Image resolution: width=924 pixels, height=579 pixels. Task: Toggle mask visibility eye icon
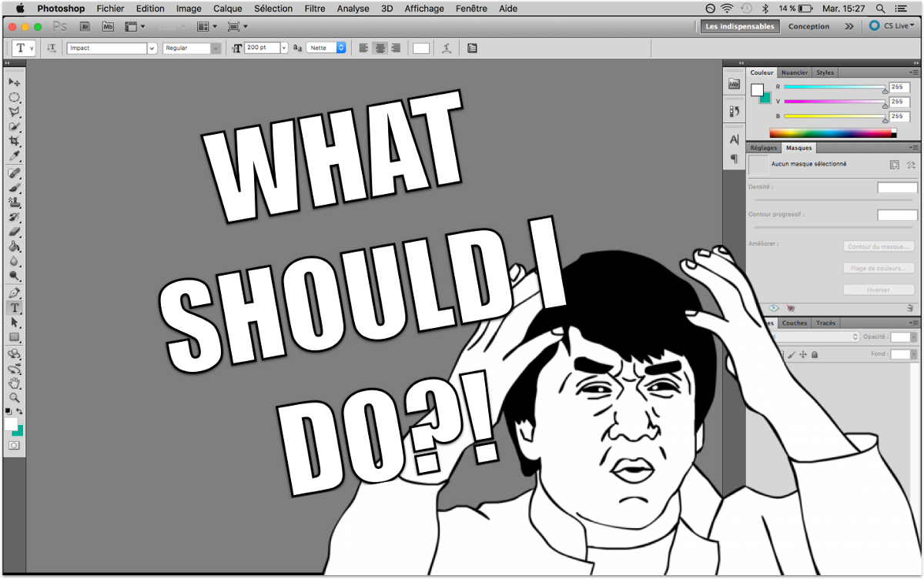(774, 308)
